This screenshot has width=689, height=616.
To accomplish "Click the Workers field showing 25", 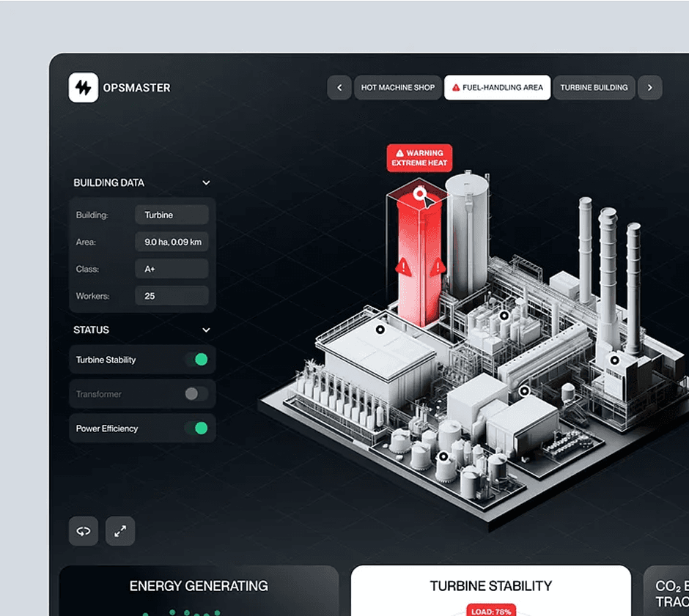I will 172,295.
